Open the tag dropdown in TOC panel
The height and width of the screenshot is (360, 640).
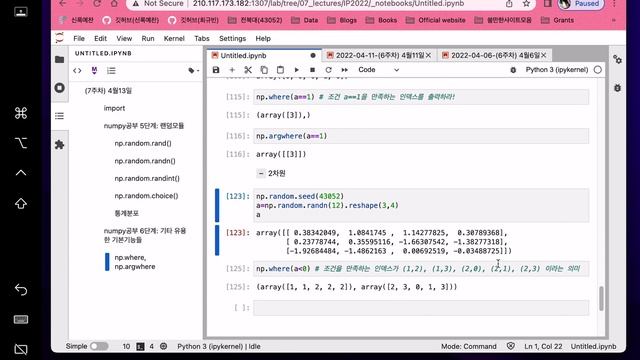193,71
